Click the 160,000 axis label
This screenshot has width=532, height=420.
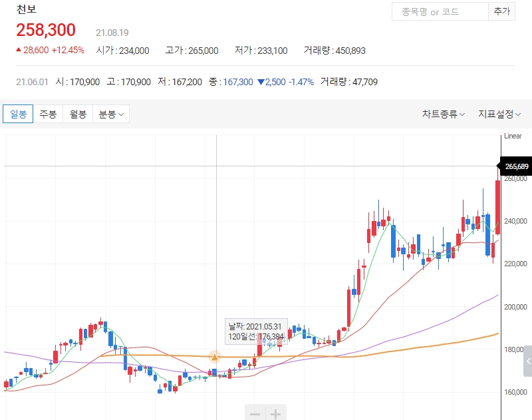(515, 392)
